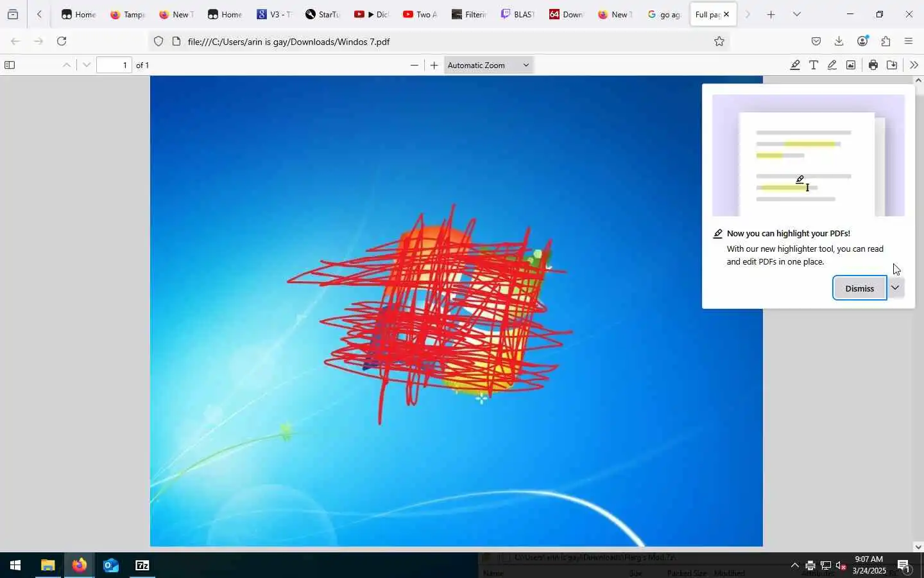
Task: Save the PDF document
Action: (892, 65)
